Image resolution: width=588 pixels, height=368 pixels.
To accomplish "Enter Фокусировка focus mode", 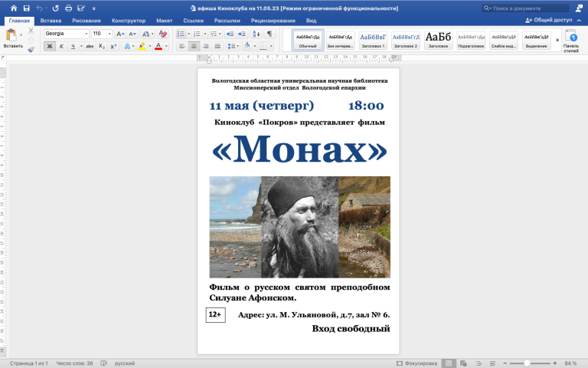I will (x=416, y=363).
